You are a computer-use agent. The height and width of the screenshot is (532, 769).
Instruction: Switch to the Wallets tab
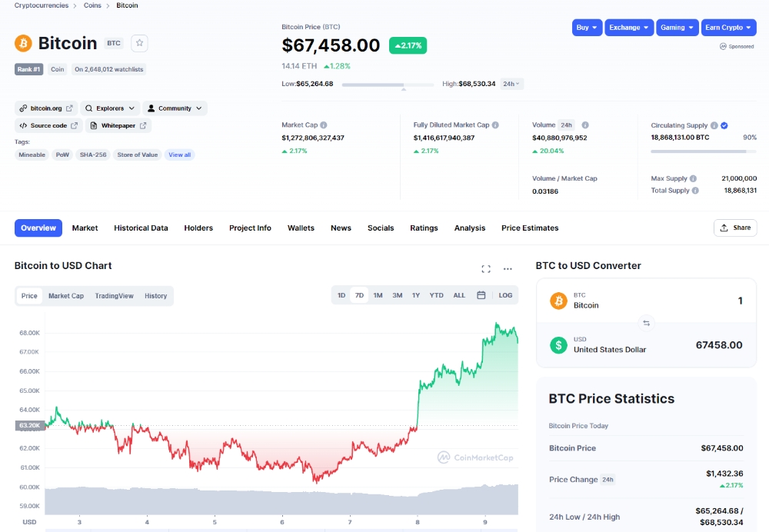(x=301, y=228)
